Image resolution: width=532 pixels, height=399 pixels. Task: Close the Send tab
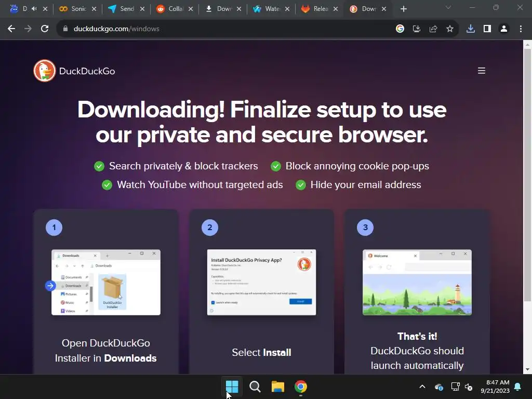pos(142,9)
